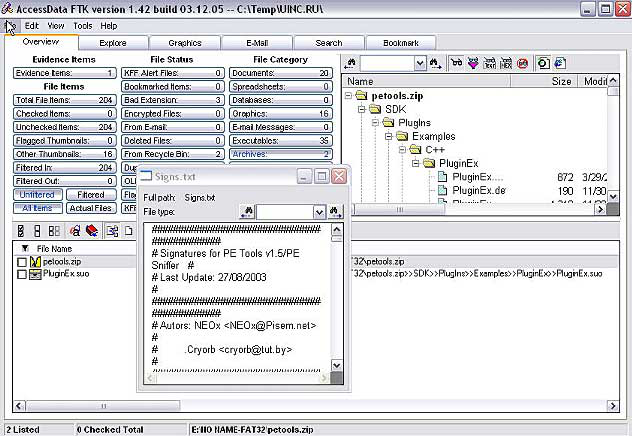Image resolution: width=632 pixels, height=436 pixels.
Task: Click the File Name column header
Action: [54, 249]
